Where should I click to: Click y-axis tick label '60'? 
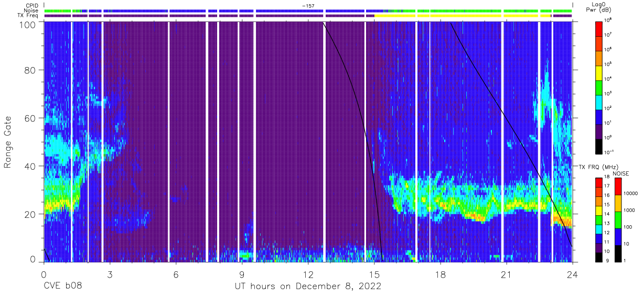[x=30, y=119]
